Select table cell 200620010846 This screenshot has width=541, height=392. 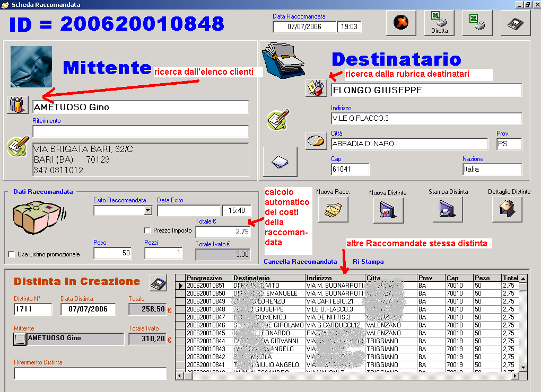[x=208, y=325]
